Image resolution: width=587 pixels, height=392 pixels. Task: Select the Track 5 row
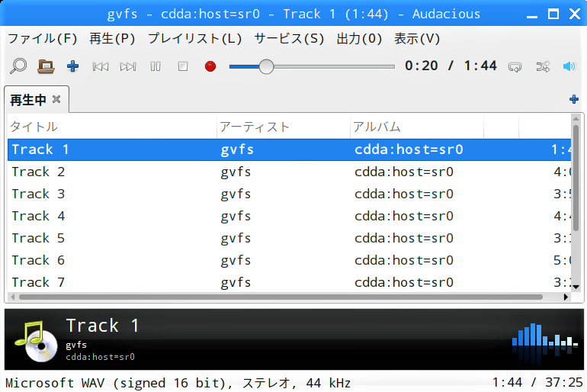[x=289, y=238]
